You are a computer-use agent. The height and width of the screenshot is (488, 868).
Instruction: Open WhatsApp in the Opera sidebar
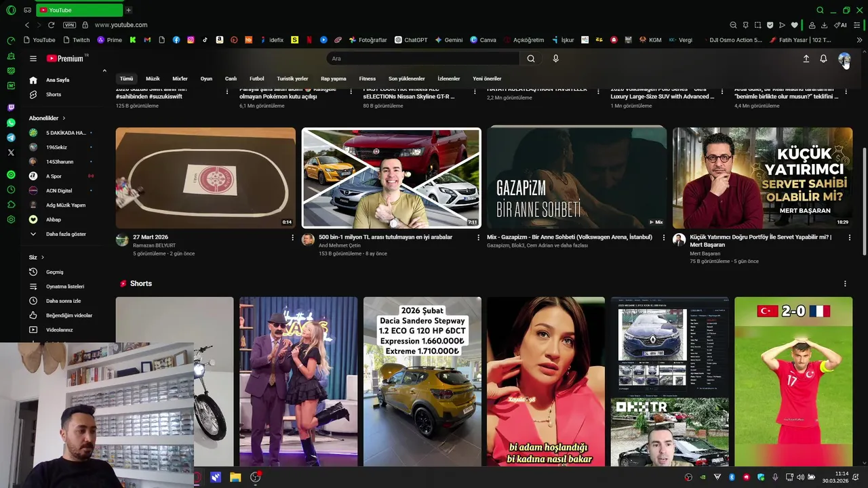(11, 123)
